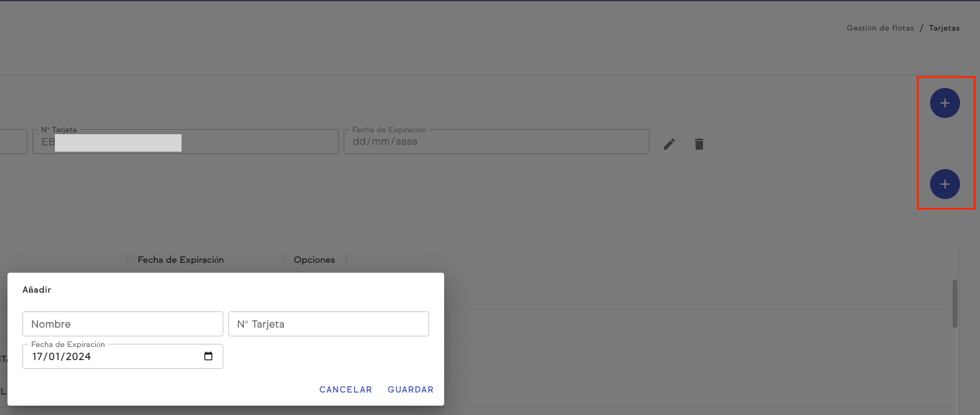Select the month segment of the expiration date
Viewport: 980px width, 415px height.
[54, 357]
